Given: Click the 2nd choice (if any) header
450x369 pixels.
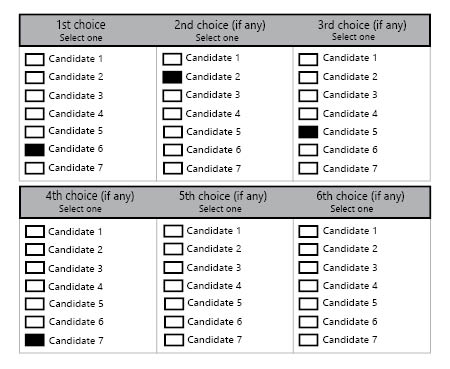Looking at the screenshot, I should click(220, 30).
